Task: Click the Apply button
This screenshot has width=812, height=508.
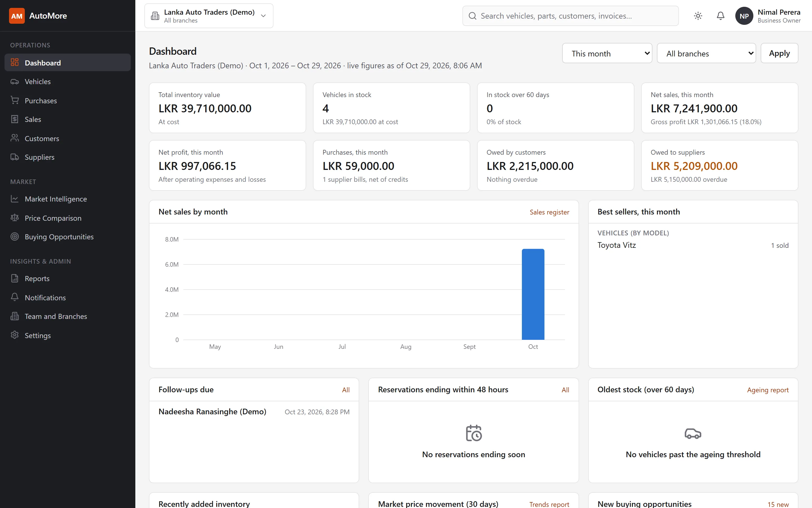Action: (x=779, y=53)
